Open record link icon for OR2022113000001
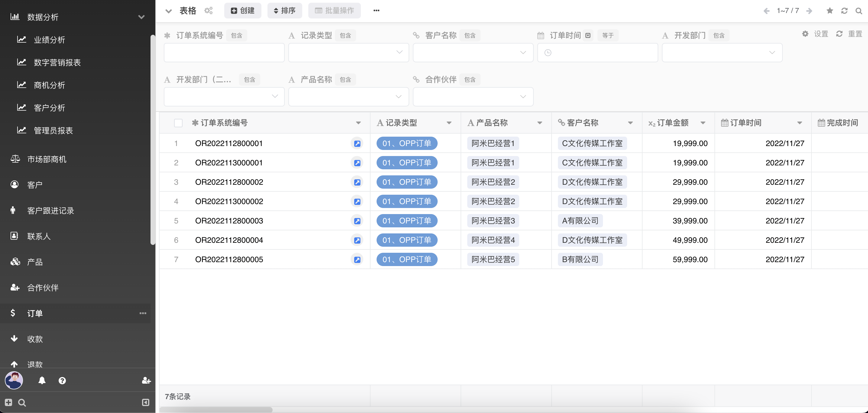This screenshot has width=868, height=413. 357,163
